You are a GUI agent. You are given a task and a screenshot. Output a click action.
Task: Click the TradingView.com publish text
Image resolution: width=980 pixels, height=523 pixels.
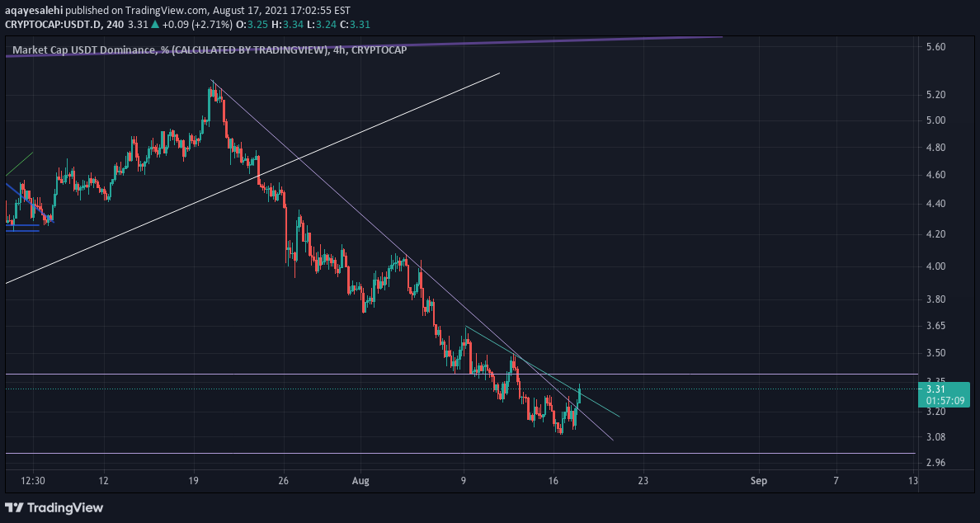tap(166, 11)
